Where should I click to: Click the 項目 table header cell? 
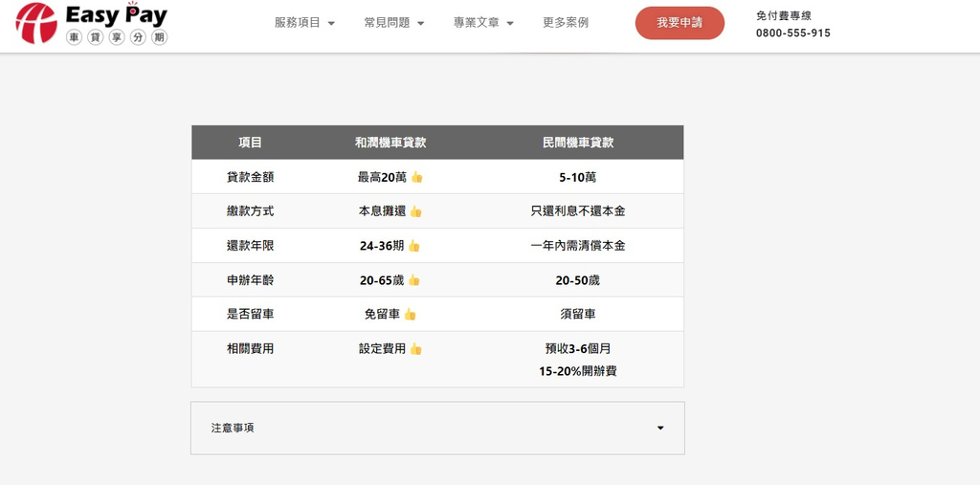click(x=250, y=143)
